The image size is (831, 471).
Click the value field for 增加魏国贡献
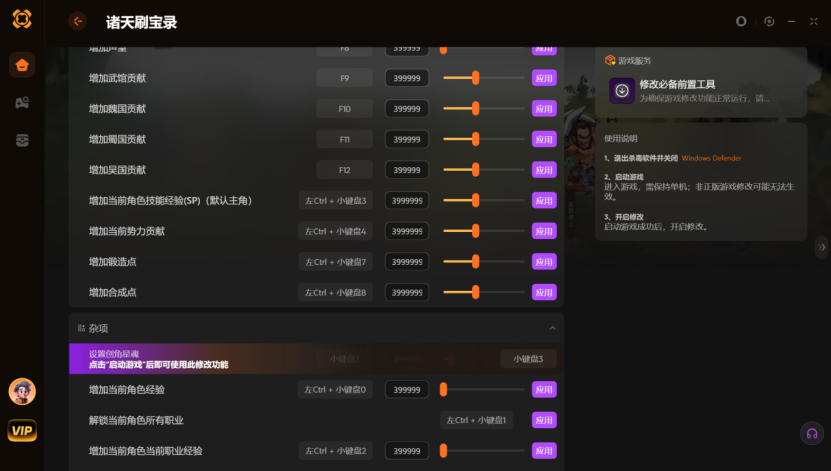tap(406, 109)
